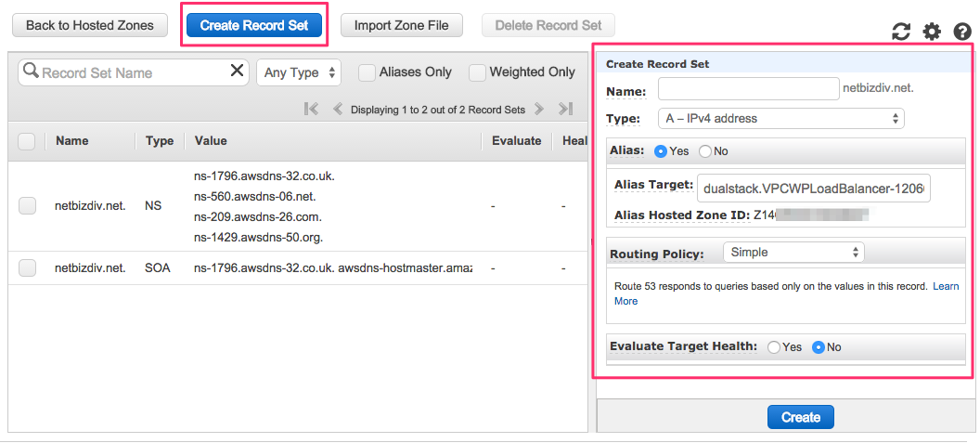Screen dimensions: 980x443
Task: Click the Import Zone File button
Action: click(x=401, y=25)
